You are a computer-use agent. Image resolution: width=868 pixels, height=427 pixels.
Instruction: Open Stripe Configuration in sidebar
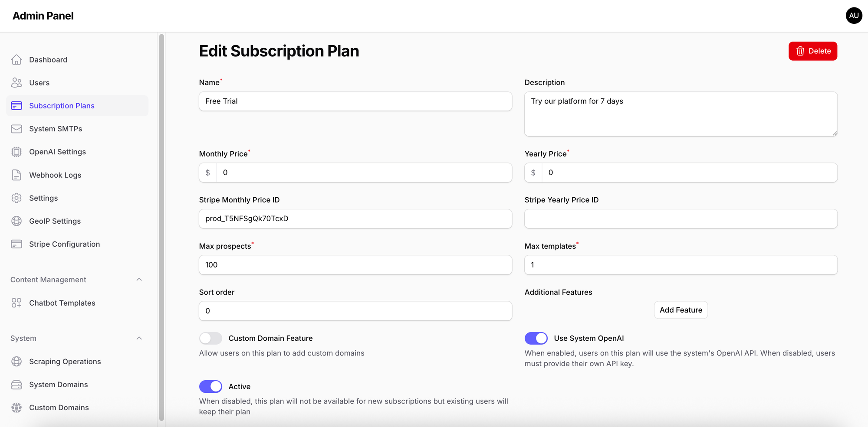click(x=64, y=244)
